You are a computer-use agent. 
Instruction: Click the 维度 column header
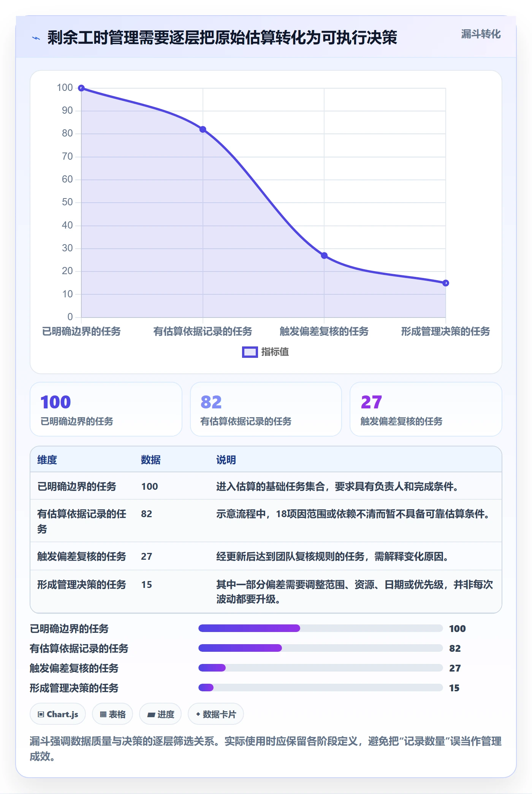pos(47,460)
